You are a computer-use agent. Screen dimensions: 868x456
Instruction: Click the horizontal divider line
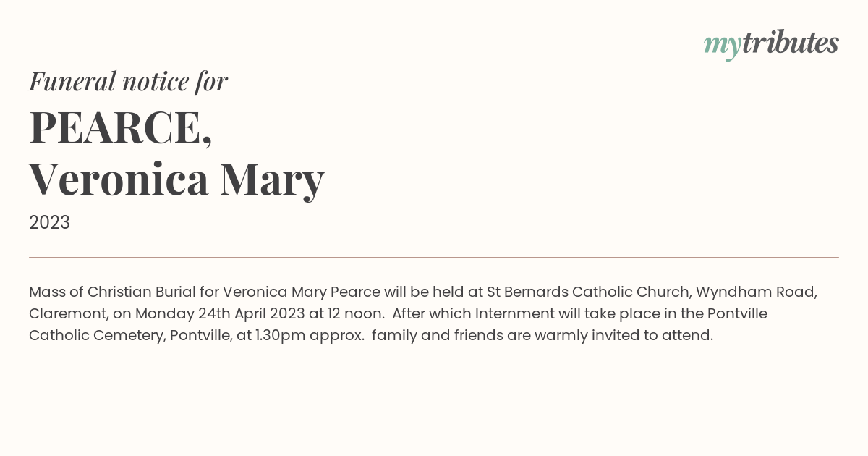click(x=434, y=257)
